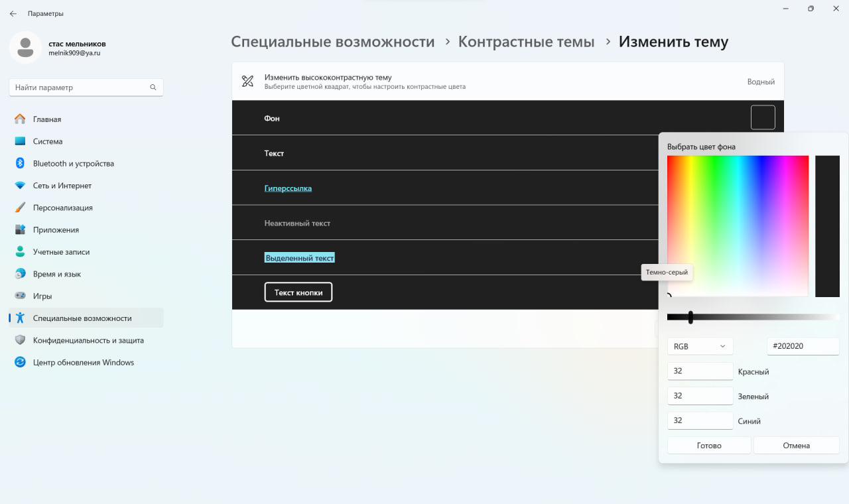Viewport: 849px width, 504px height.
Task: Click the dark color preview bar
Action: 827,226
